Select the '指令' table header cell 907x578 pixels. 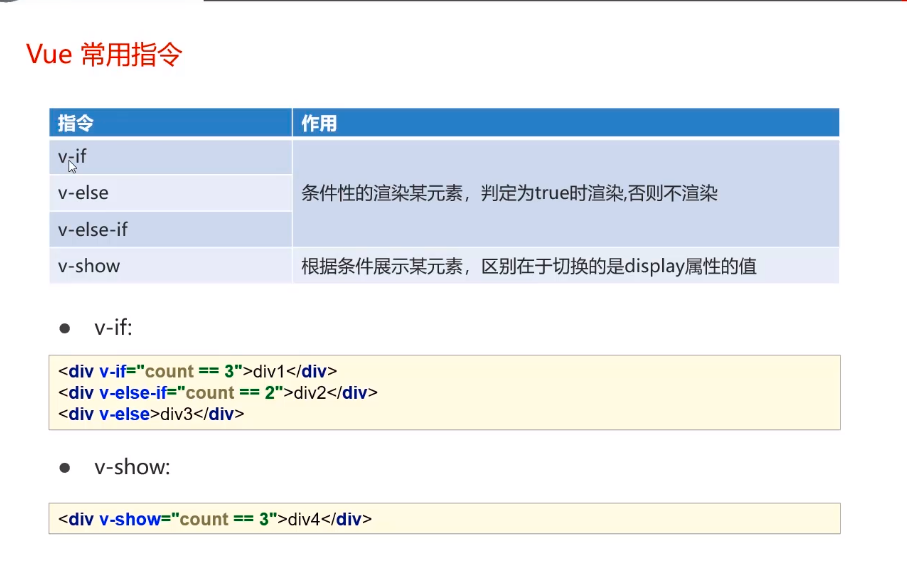(171, 123)
